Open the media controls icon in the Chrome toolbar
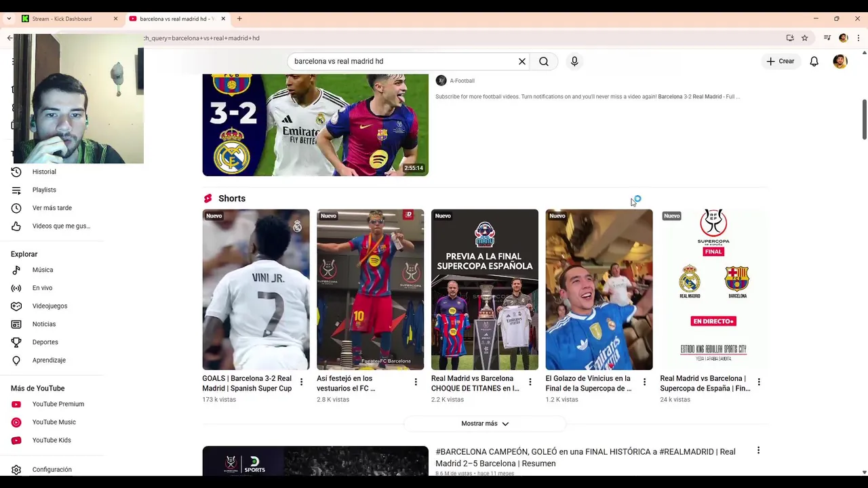 click(827, 38)
